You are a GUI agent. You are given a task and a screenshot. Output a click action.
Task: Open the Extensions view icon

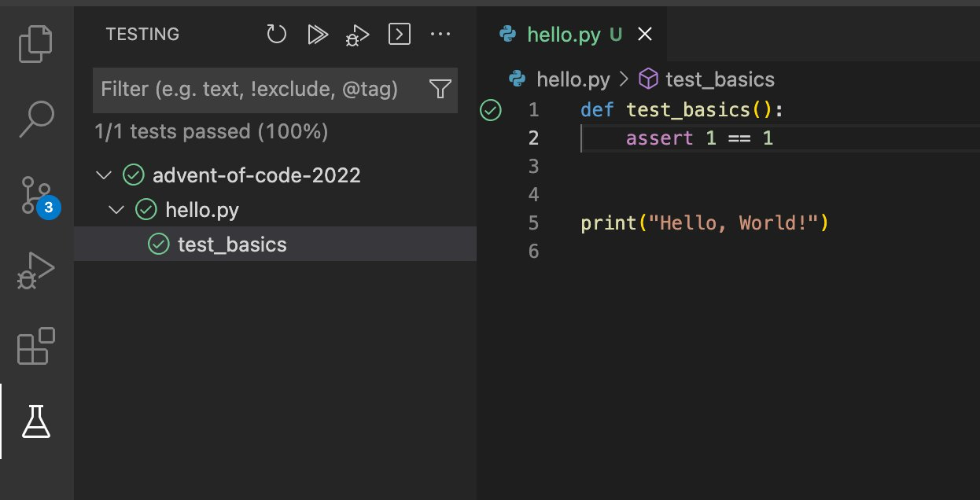click(37, 346)
